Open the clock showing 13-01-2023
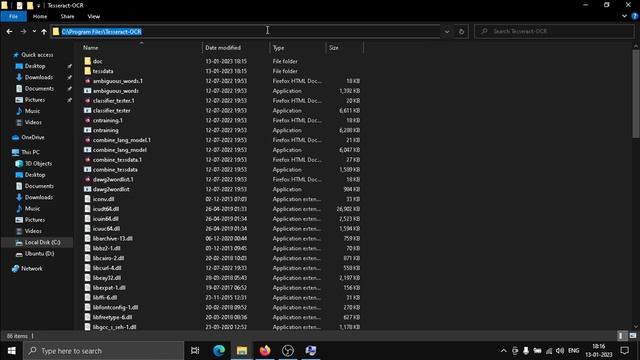The width and height of the screenshot is (640, 360). [599, 351]
